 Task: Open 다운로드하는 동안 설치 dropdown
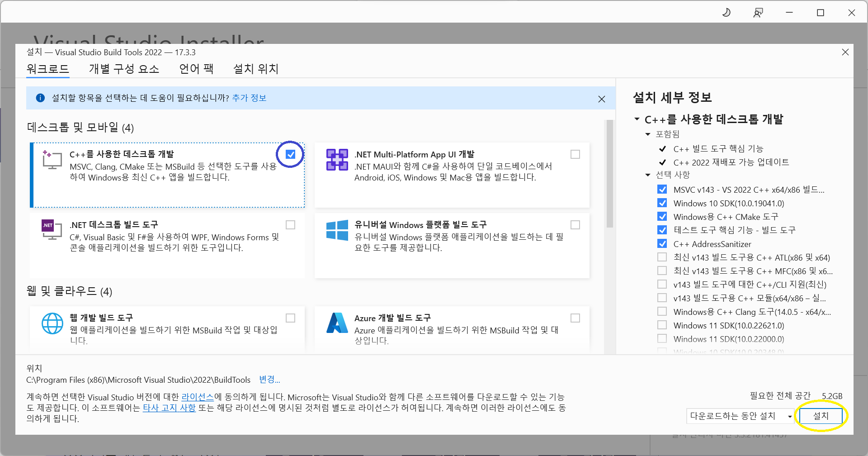[x=741, y=416]
